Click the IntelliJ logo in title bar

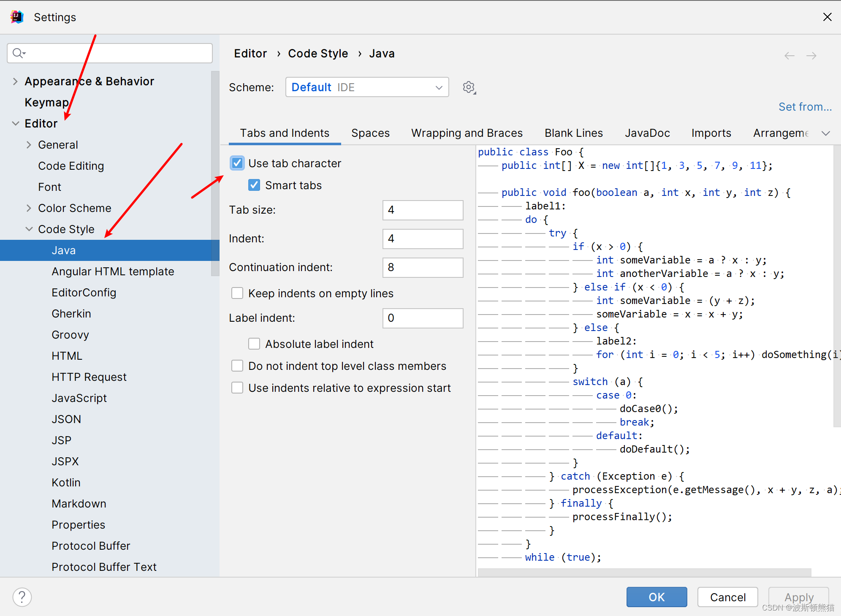pos(17,17)
